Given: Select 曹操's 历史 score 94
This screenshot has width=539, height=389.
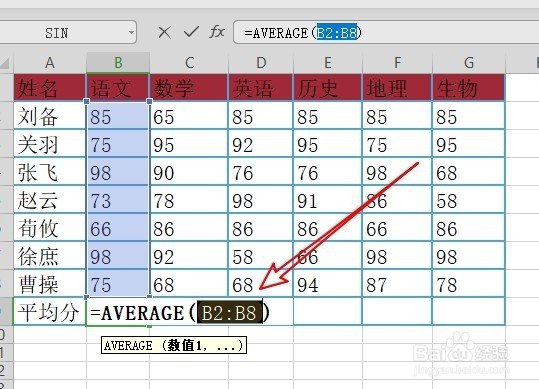Looking at the screenshot, I should (x=328, y=284).
